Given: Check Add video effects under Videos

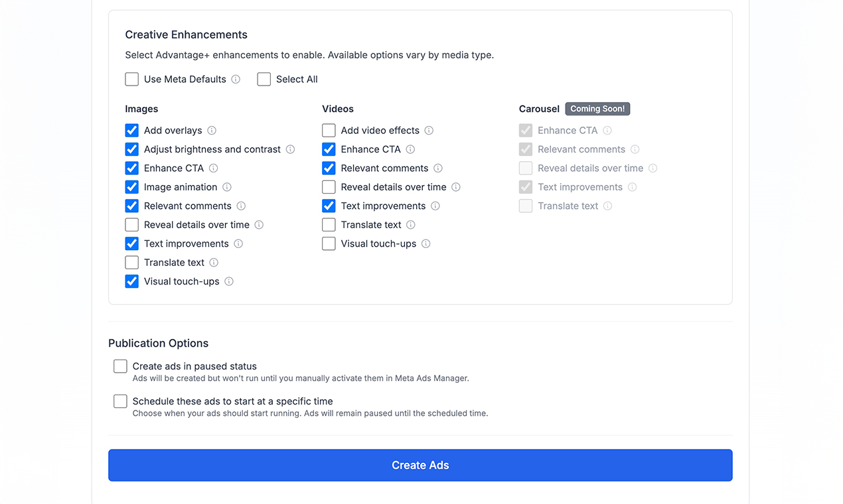Looking at the screenshot, I should click(x=329, y=131).
